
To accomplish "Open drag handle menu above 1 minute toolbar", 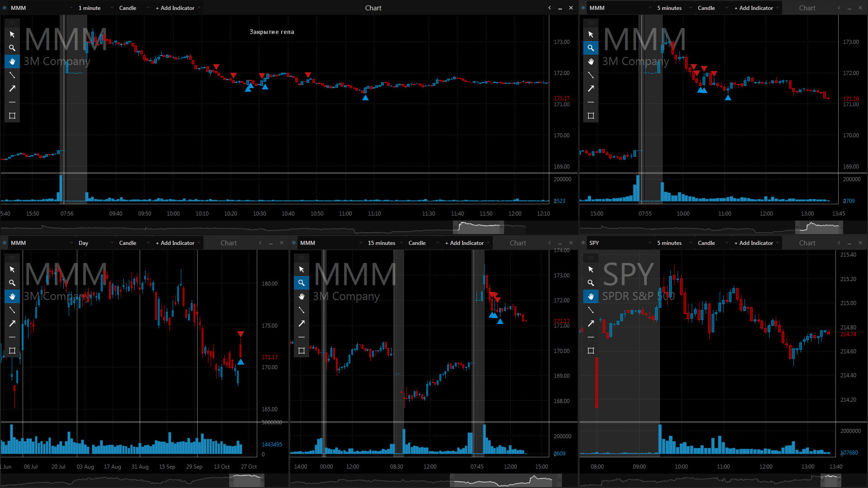I will pos(12,22).
